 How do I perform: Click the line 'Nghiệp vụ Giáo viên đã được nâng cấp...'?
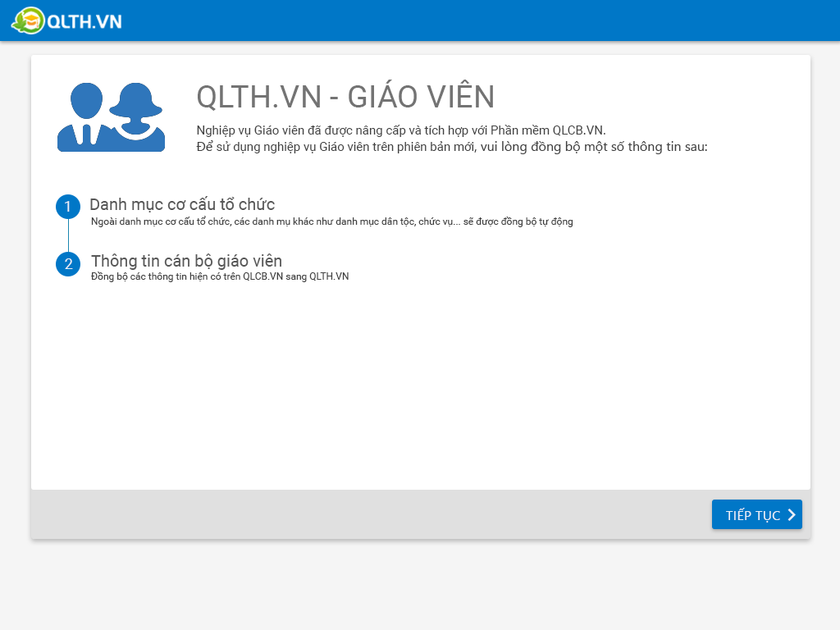pos(401,130)
